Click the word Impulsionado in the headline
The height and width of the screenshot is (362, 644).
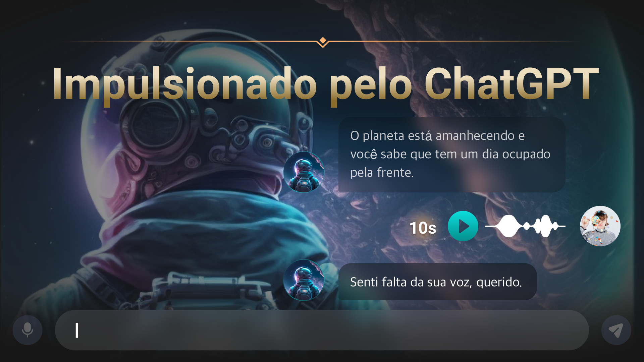[x=184, y=84]
